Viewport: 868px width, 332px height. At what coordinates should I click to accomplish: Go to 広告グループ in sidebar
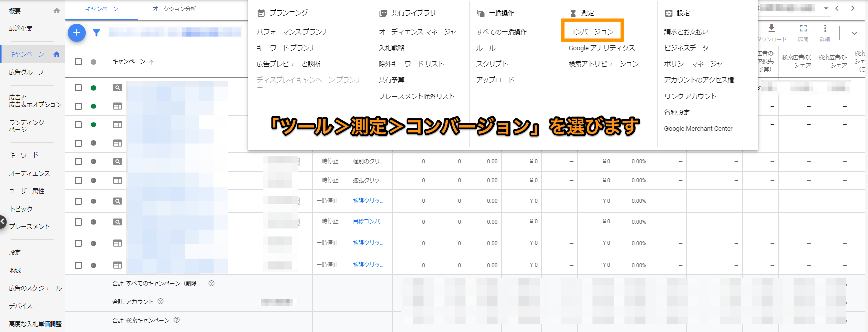tap(27, 72)
